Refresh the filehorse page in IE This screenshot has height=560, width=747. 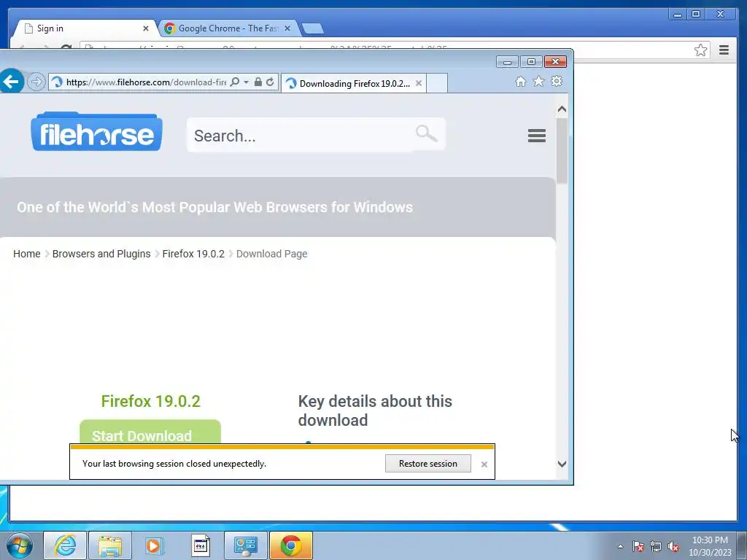(x=270, y=82)
